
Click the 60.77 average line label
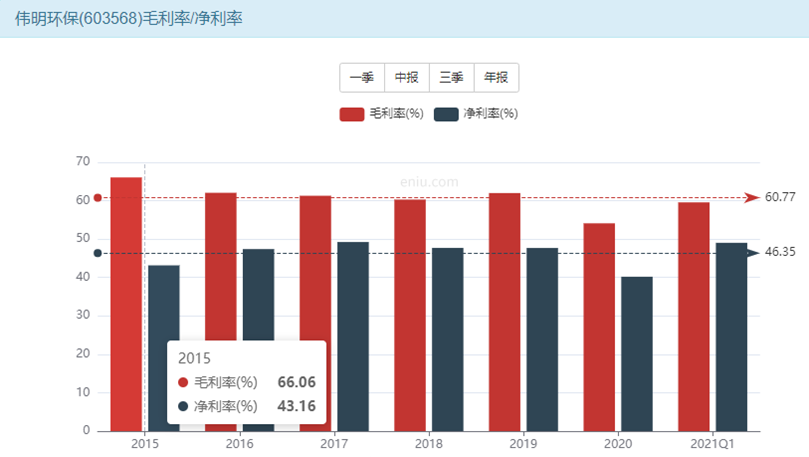coord(780,197)
